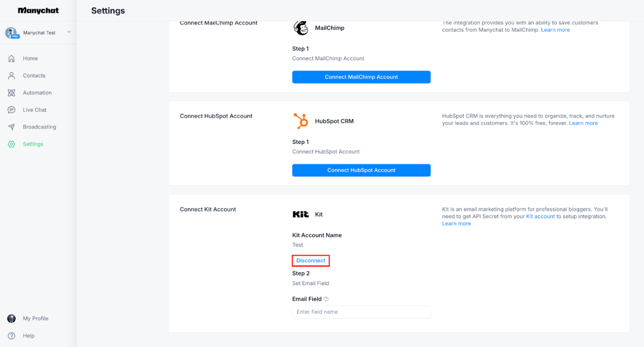This screenshot has width=644, height=347.
Task: Click the Live Chat bubble icon
Action: click(12, 110)
